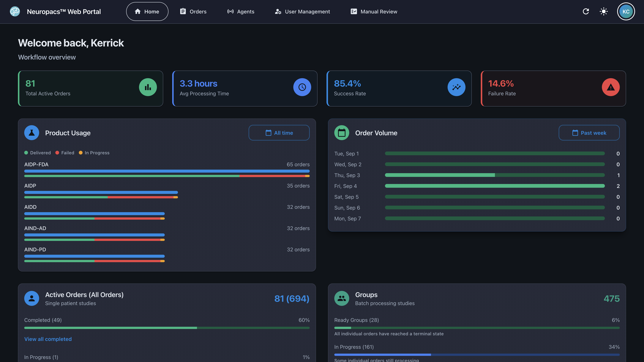Click the In Progress legend item
The image size is (644, 362).
coord(94,153)
